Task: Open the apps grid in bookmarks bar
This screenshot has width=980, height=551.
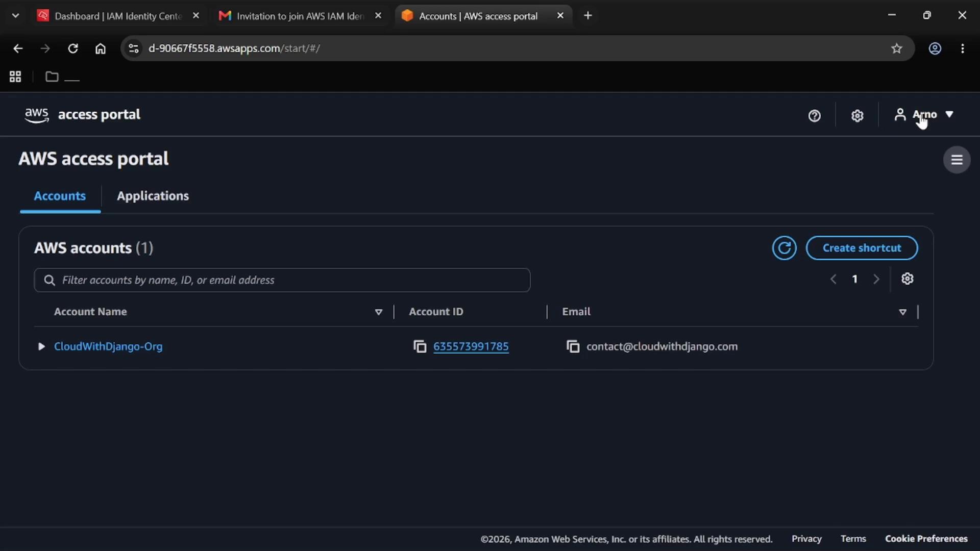Action: 15,77
